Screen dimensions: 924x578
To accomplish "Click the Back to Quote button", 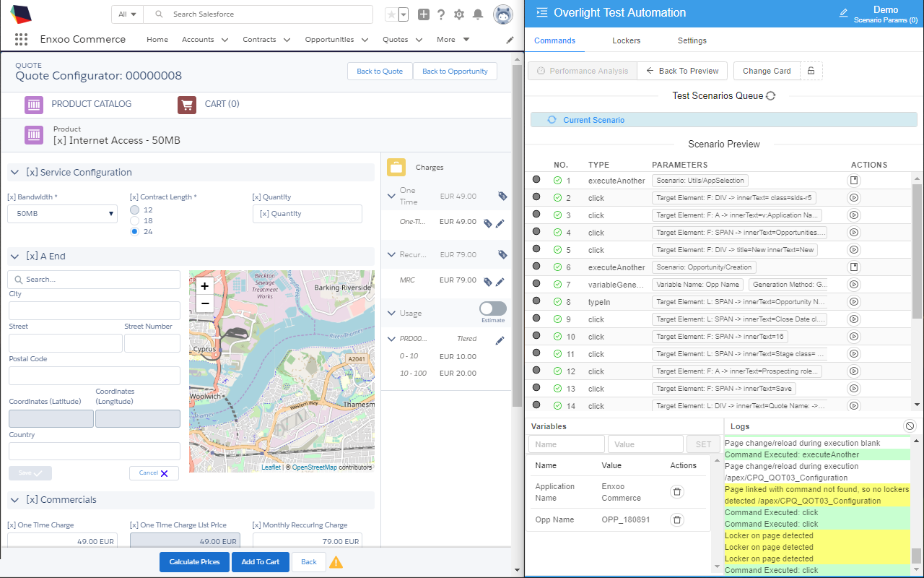I will click(380, 71).
